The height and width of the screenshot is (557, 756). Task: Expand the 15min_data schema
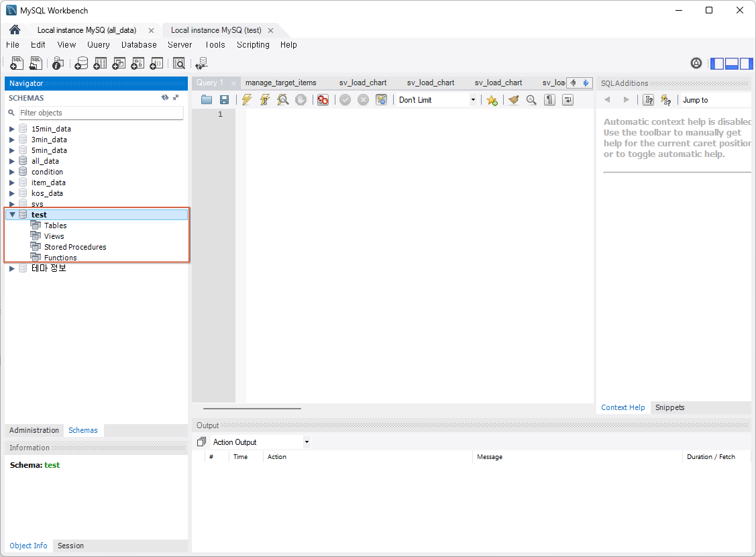click(11, 129)
